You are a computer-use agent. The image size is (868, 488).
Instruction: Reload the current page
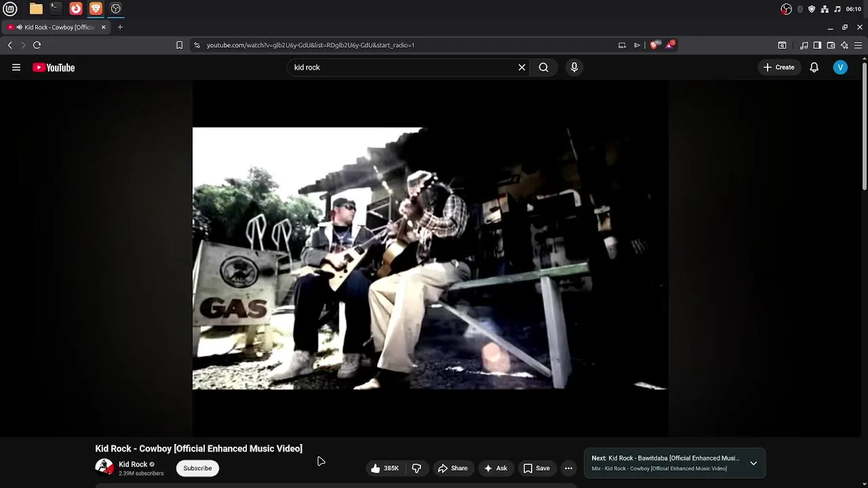(x=37, y=45)
